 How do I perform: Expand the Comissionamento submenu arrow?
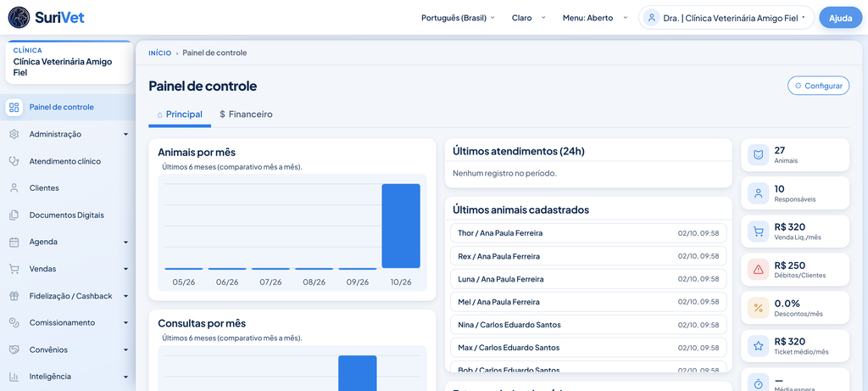(x=125, y=323)
